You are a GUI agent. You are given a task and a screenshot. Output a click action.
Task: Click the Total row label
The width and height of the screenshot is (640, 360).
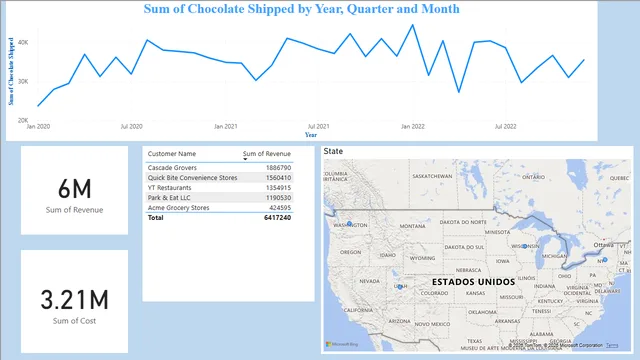tap(156, 218)
